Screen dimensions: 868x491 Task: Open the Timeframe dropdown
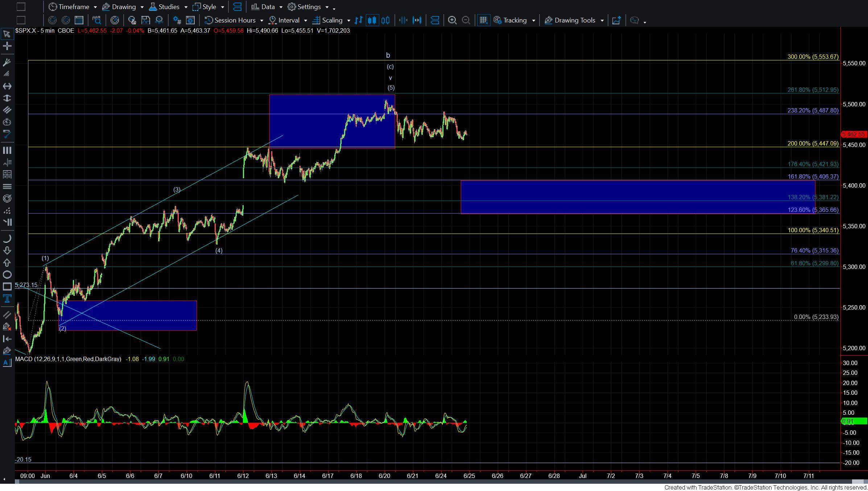point(73,7)
